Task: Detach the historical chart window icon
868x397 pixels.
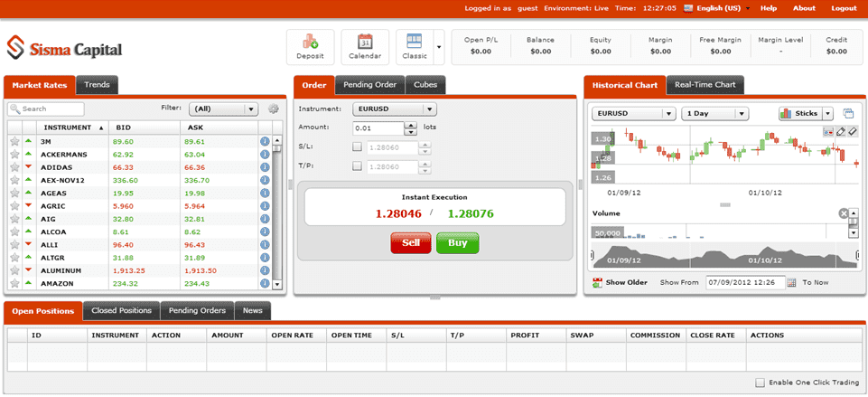Action: [848, 113]
